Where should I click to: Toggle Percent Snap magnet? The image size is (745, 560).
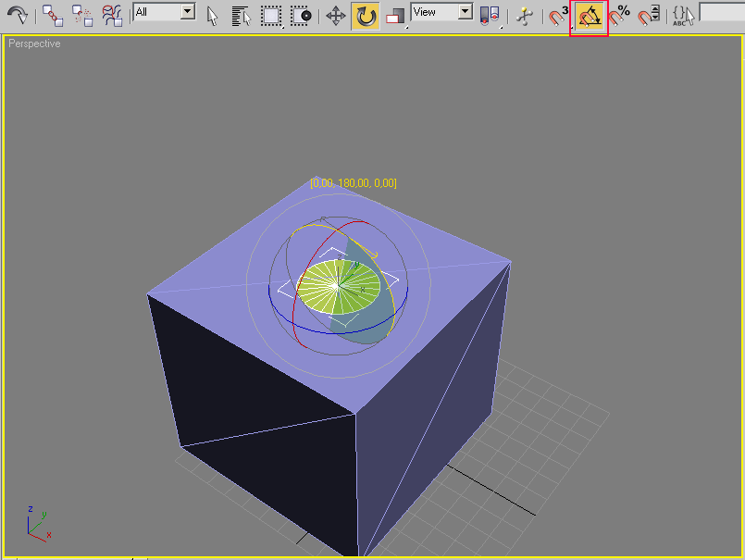click(x=619, y=16)
